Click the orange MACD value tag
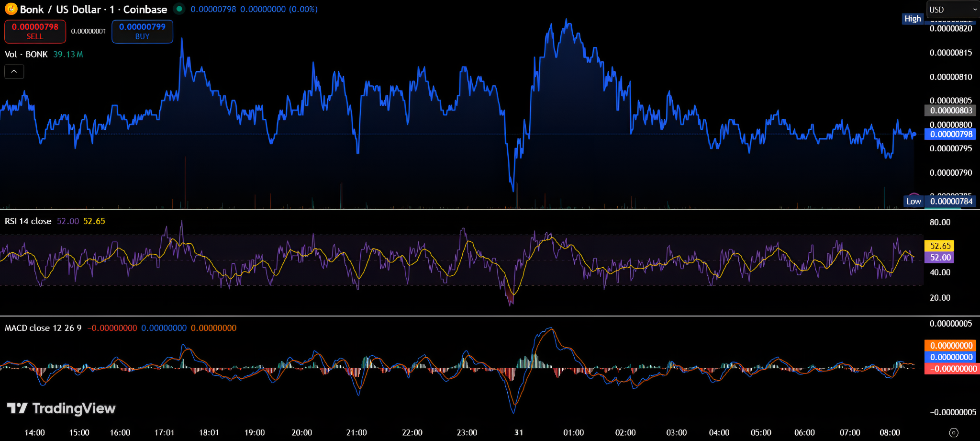Image resolution: width=980 pixels, height=441 pixels. pos(951,345)
